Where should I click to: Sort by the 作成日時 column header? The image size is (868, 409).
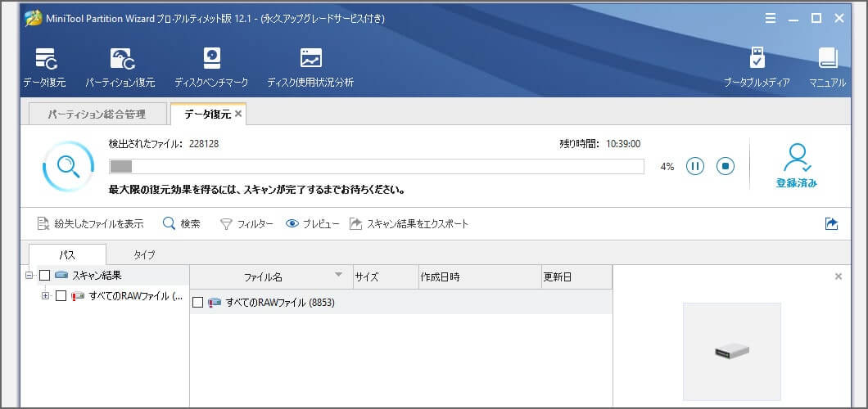coord(479,277)
